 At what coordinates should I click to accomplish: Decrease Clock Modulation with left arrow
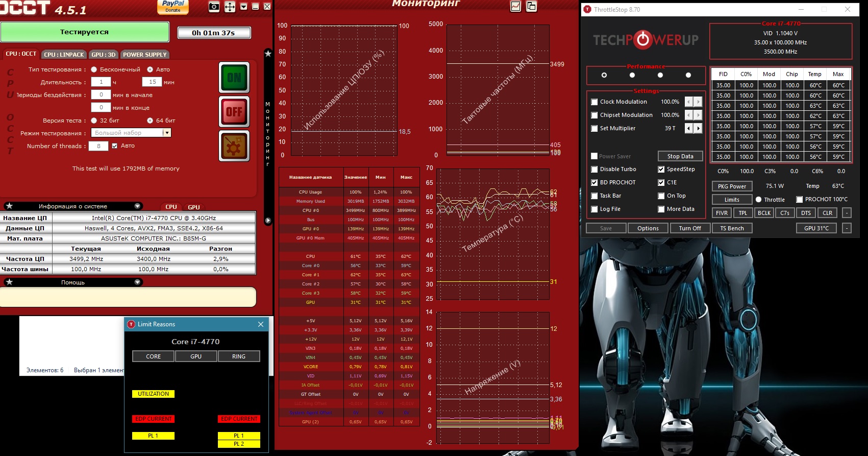pos(689,102)
